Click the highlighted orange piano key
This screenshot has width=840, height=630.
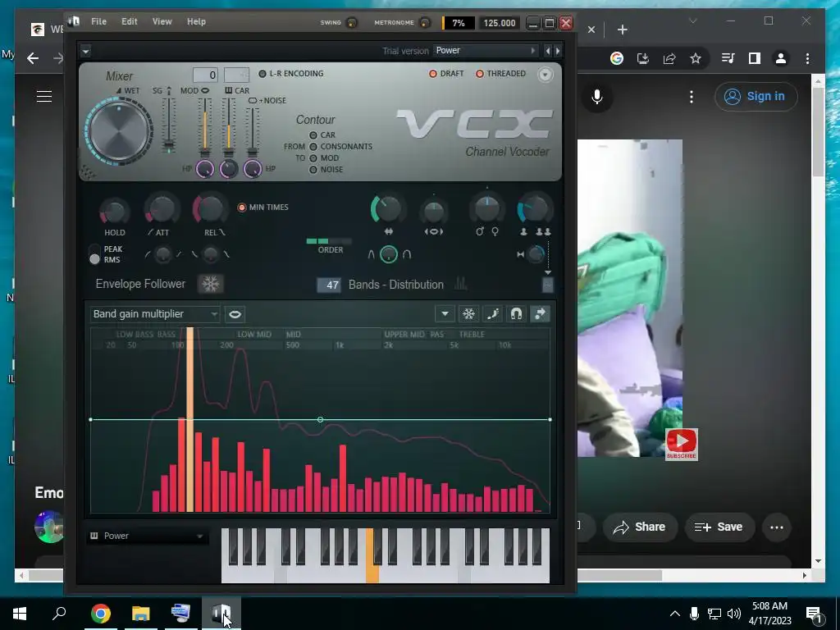click(x=372, y=555)
